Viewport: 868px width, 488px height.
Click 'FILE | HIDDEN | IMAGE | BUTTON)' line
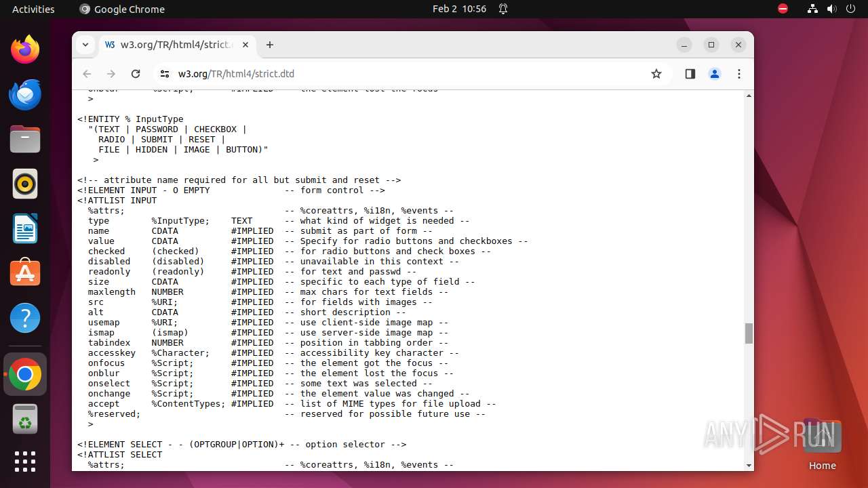coord(183,150)
